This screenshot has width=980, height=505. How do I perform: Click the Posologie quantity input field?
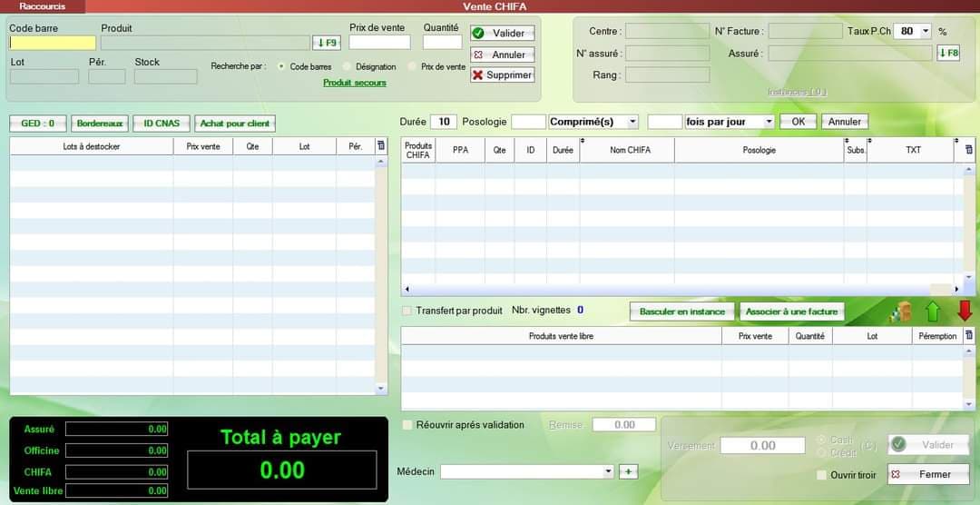(529, 122)
